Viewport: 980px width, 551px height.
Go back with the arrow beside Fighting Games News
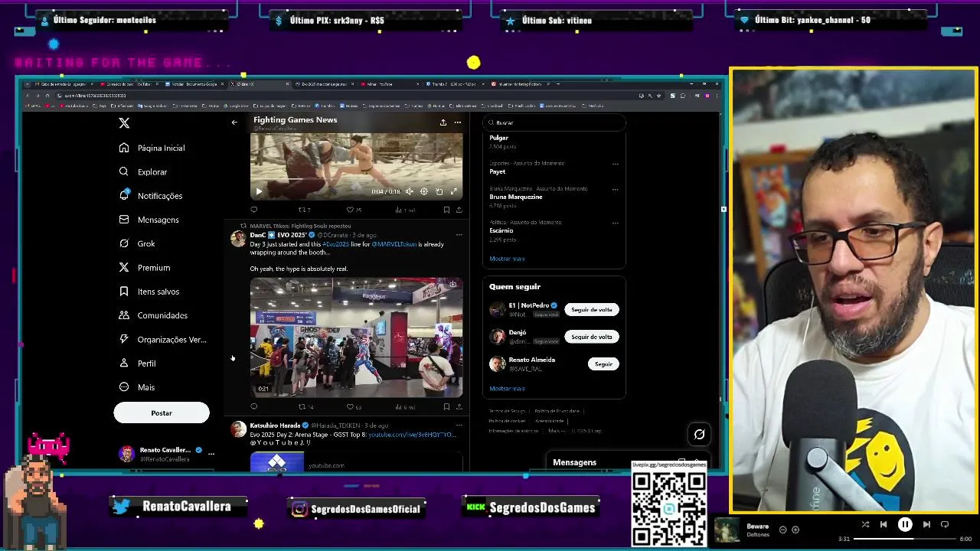tap(234, 122)
